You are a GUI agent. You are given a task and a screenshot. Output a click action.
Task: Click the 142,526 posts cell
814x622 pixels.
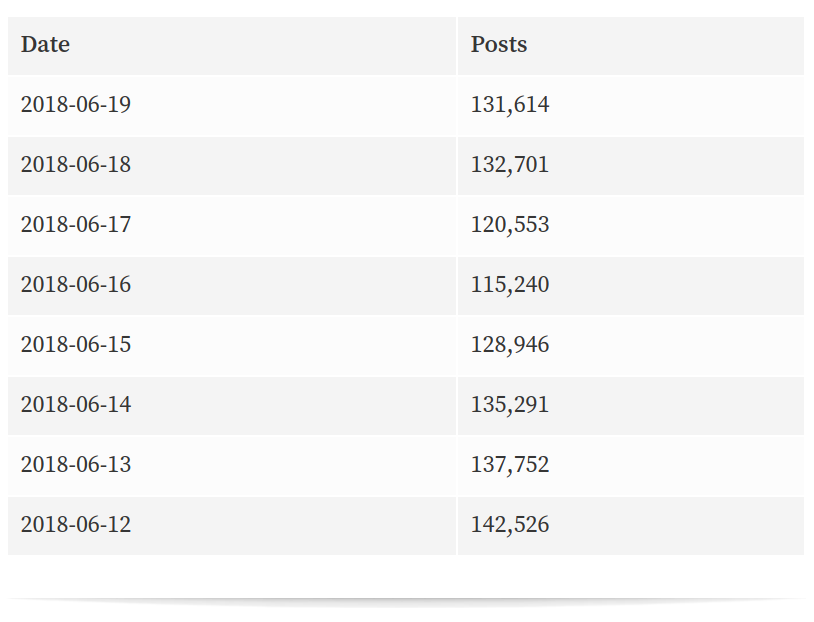631,526
